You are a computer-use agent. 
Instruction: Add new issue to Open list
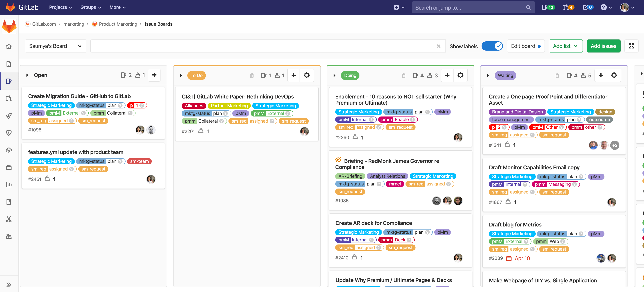point(154,75)
